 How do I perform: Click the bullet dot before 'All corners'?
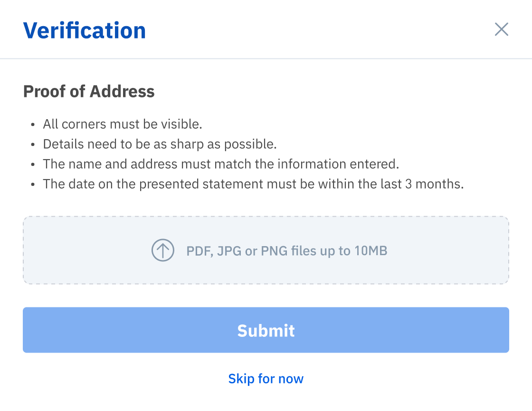[x=33, y=124]
